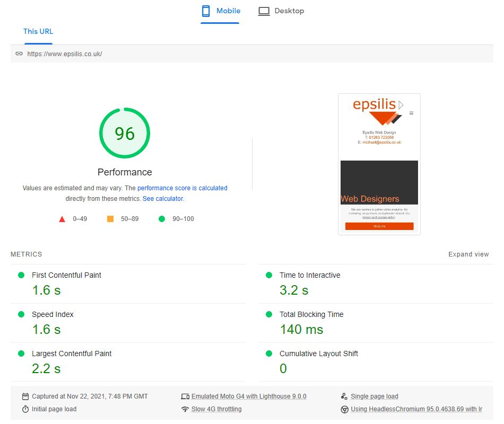Image resolution: width=504 pixels, height=424 pixels.
Task: Click the link icon beside the URL
Action: coord(19,54)
